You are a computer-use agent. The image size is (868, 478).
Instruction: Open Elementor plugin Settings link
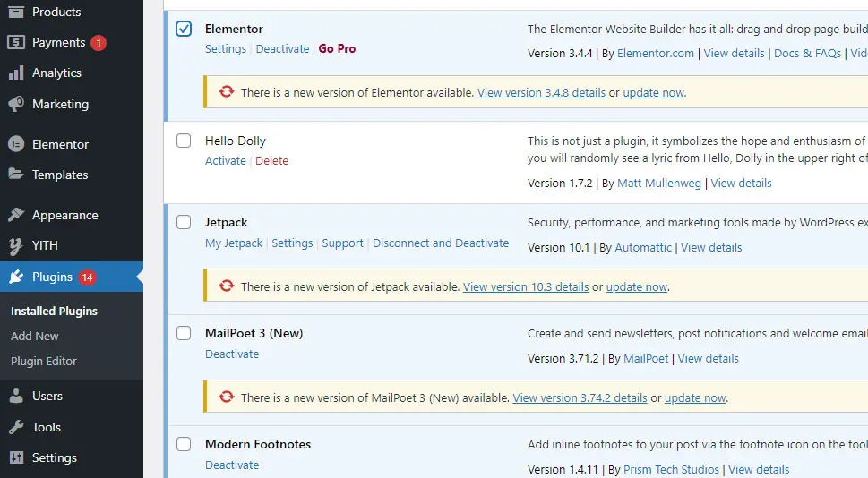[226, 48]
